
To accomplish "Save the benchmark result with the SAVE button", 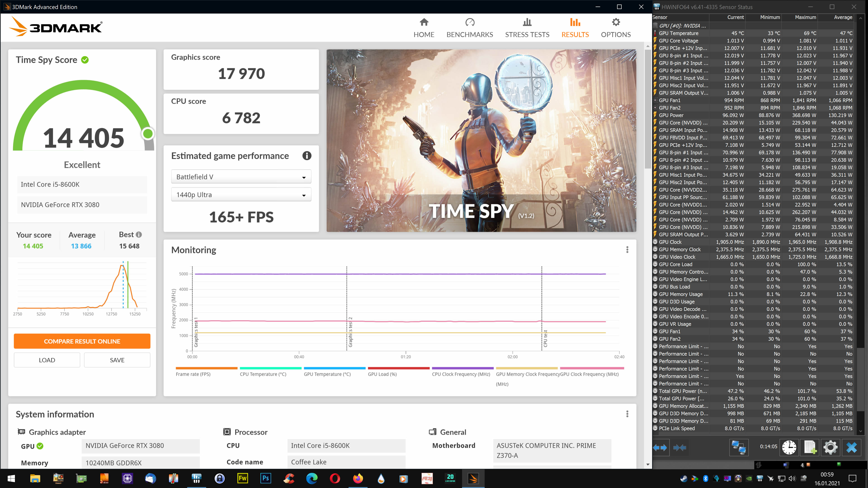I will [117, 360].
